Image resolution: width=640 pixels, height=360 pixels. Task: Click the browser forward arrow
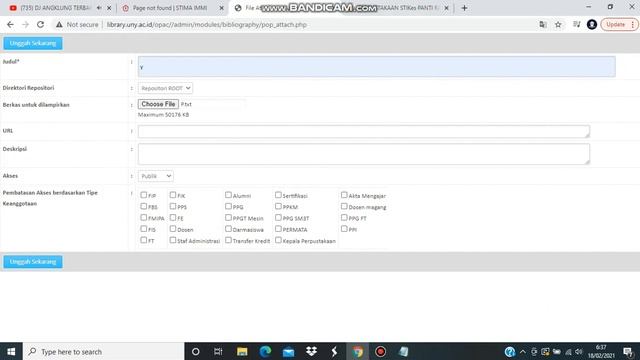25,24
